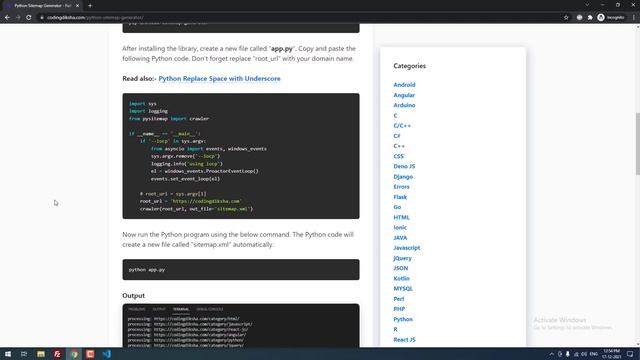Open the C/C++ category
This screenshot has width=640, height=360.
click(x=402, y=126)
